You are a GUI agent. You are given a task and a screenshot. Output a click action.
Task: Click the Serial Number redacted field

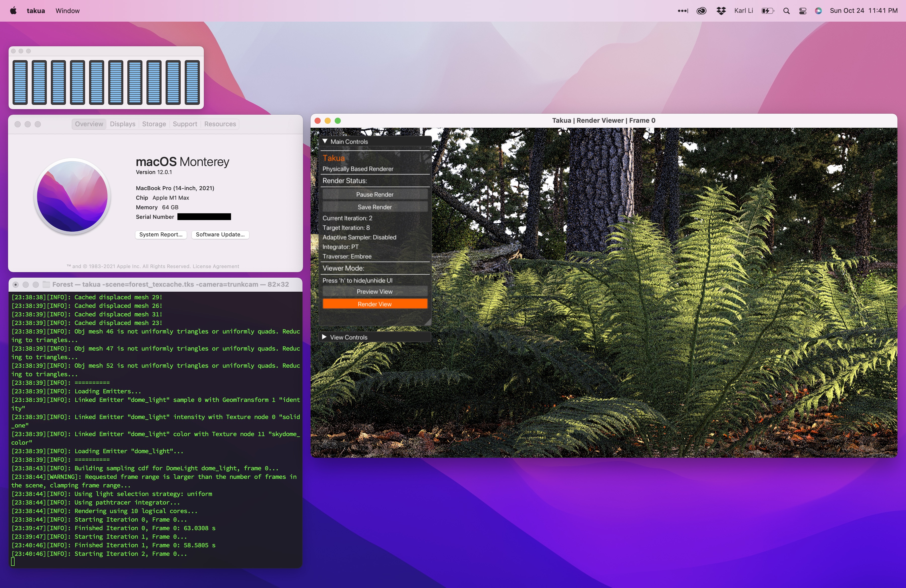click(204, 217)
